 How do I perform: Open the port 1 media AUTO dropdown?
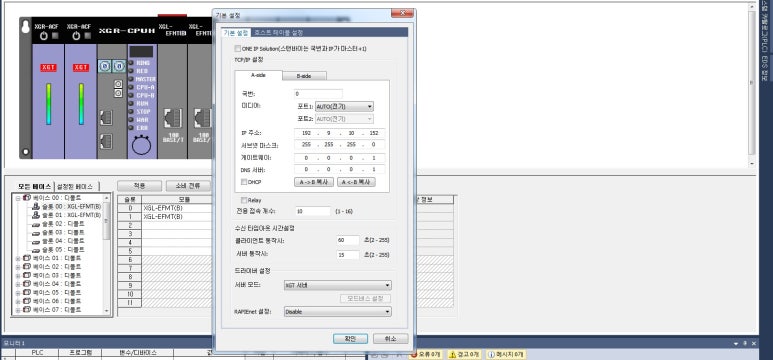[x=344, y=107]
